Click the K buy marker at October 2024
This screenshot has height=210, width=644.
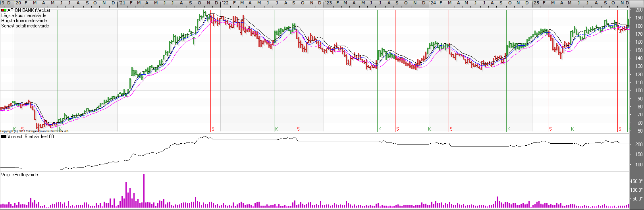pos(509,129)
